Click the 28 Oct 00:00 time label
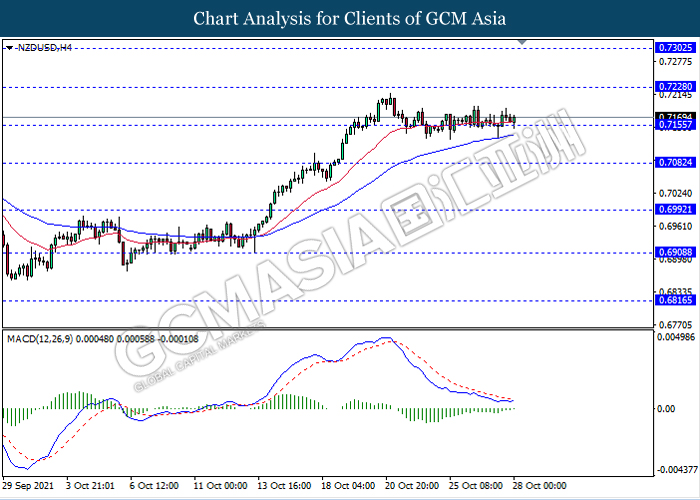This screenshot has height=500, width=700. (x=539, y=486)
